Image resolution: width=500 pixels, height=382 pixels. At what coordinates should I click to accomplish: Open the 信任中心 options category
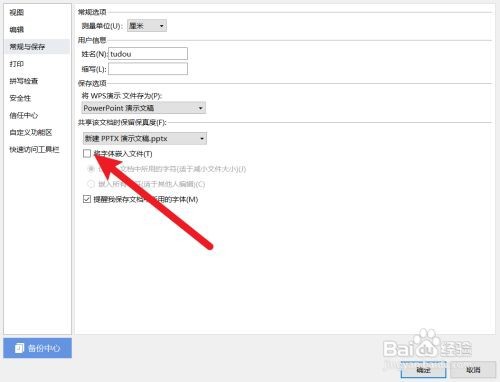pyautogui.click(x=24, y=115)
